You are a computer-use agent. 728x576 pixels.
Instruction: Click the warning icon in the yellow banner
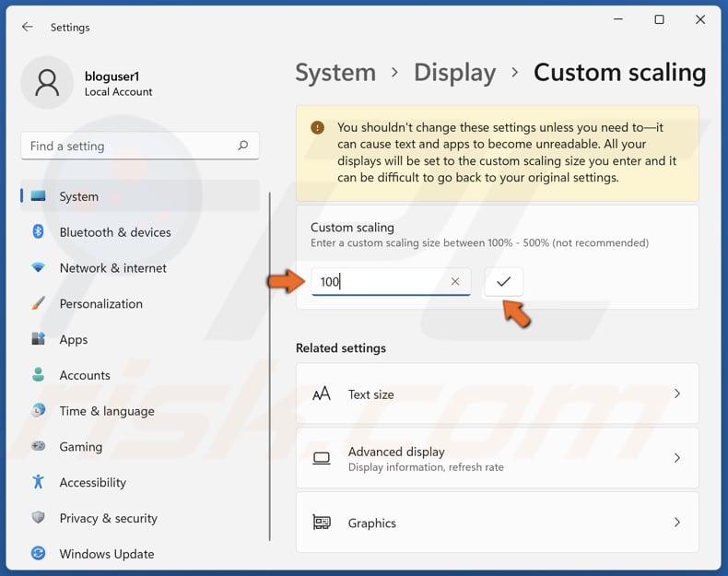[x=318, y=127]
